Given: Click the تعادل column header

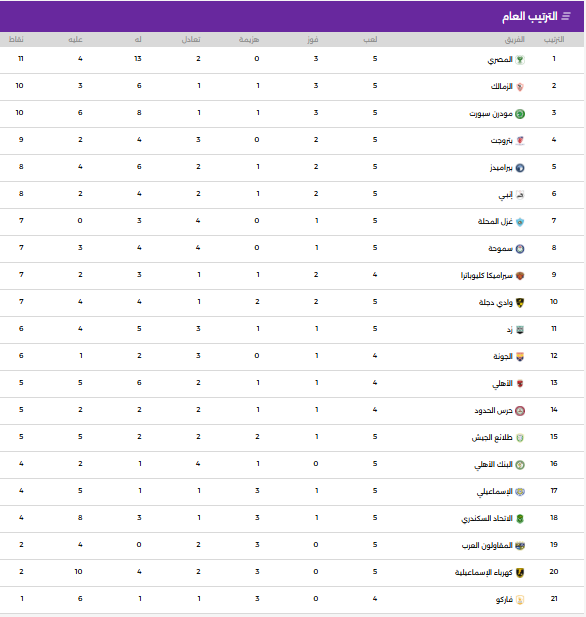Looking at the screenshot, I should 191,39.
